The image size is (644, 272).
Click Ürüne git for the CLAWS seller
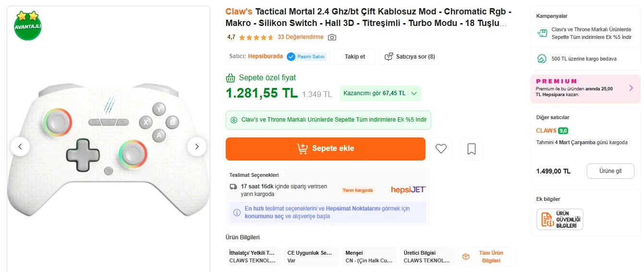tap(610, 171)
